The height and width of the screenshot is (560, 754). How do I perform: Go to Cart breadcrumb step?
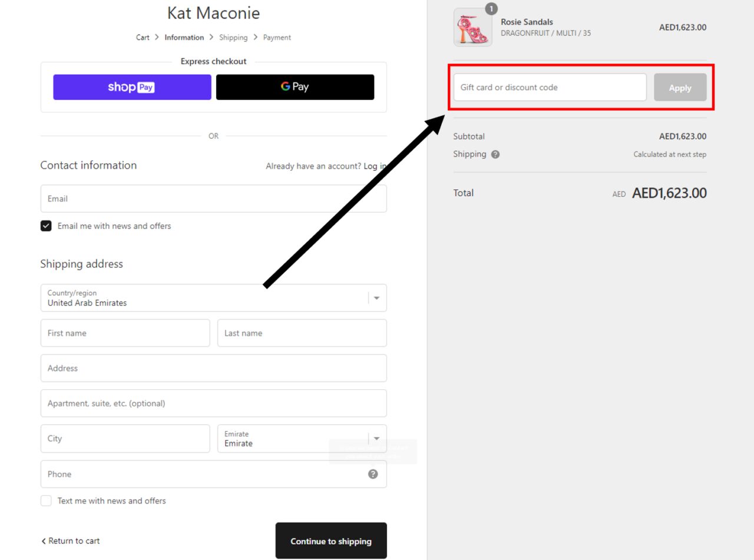(x=143, y=38)
